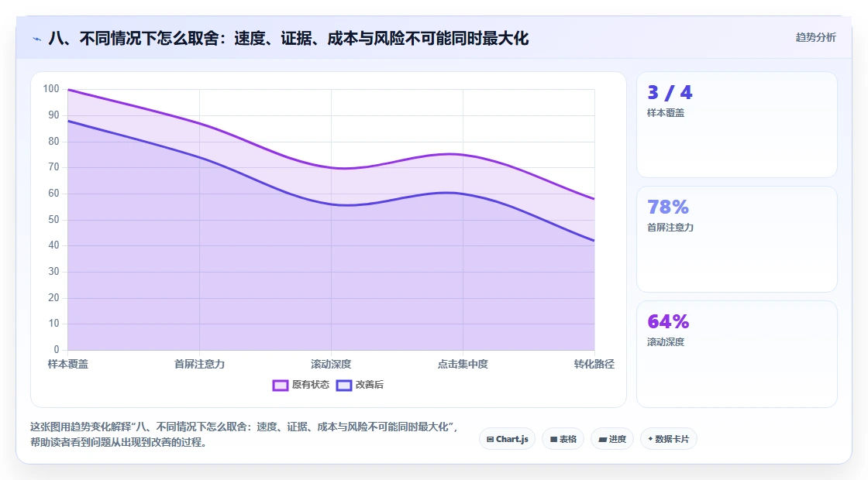Click the 原有状态 legend label
Image resolution: width=868 pixels, height=480 pixels.
tap(311, 385)
